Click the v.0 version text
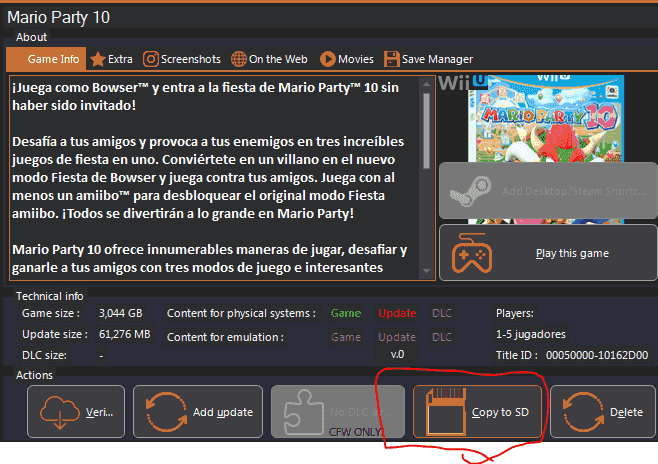The image size is (658, 464). pos(397,355)
